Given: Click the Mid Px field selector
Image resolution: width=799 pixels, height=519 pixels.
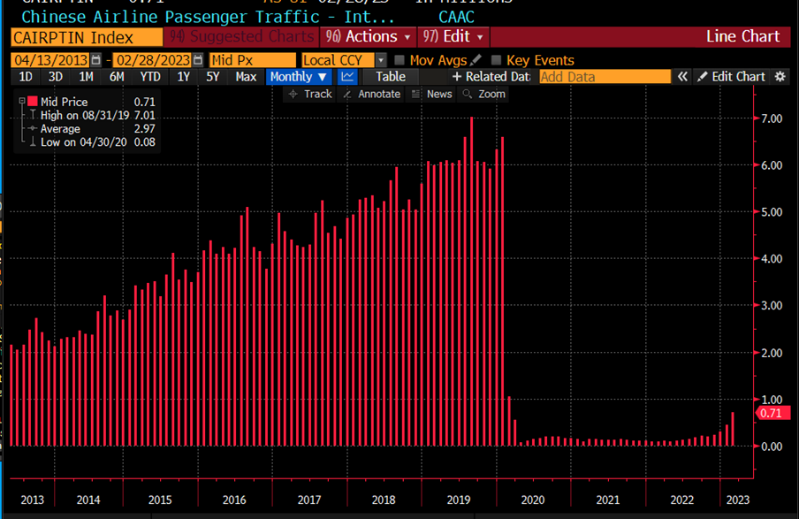Looking at the screenshot, I should click(x=252, y=60).
